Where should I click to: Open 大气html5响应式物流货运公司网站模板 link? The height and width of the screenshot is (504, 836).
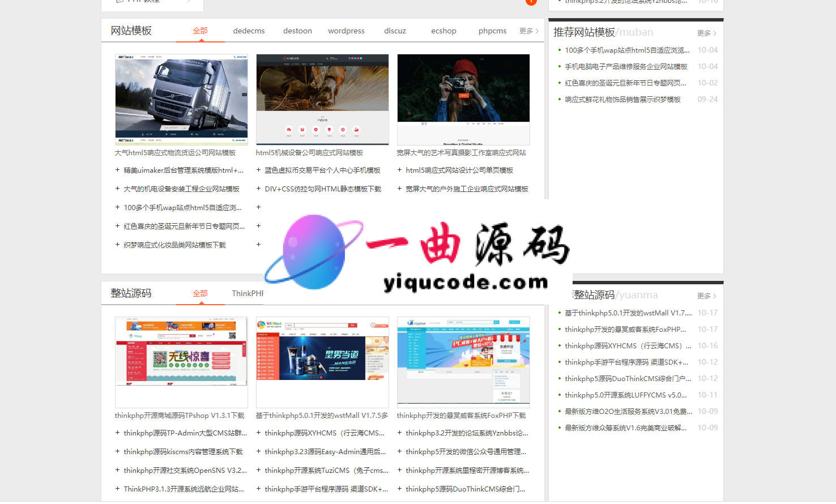point(175,152)
